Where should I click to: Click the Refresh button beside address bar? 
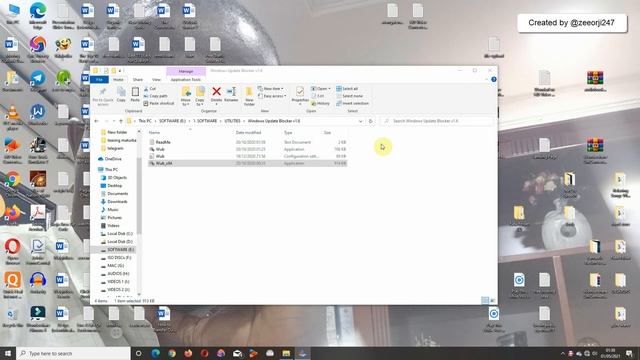(371, 121)
